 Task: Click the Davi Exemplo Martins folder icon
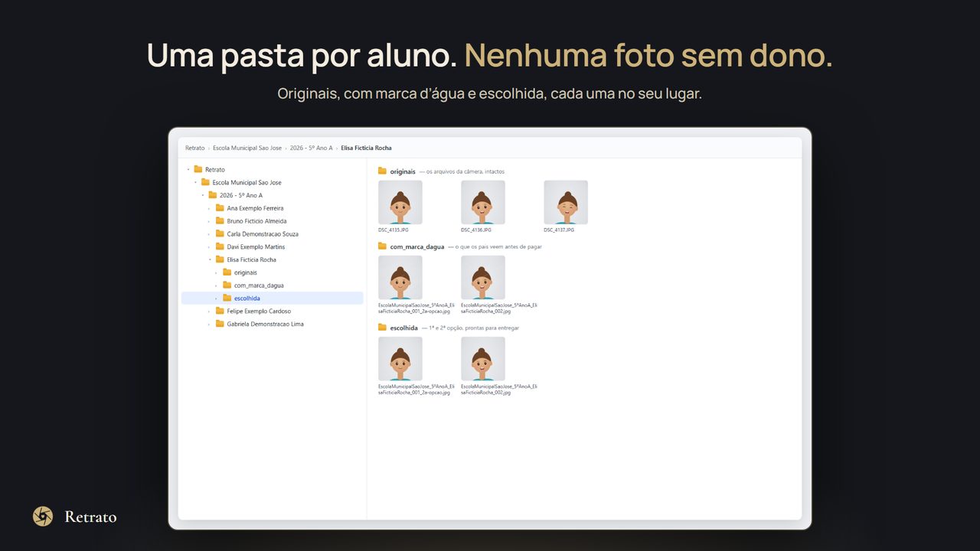click(220, 246)
